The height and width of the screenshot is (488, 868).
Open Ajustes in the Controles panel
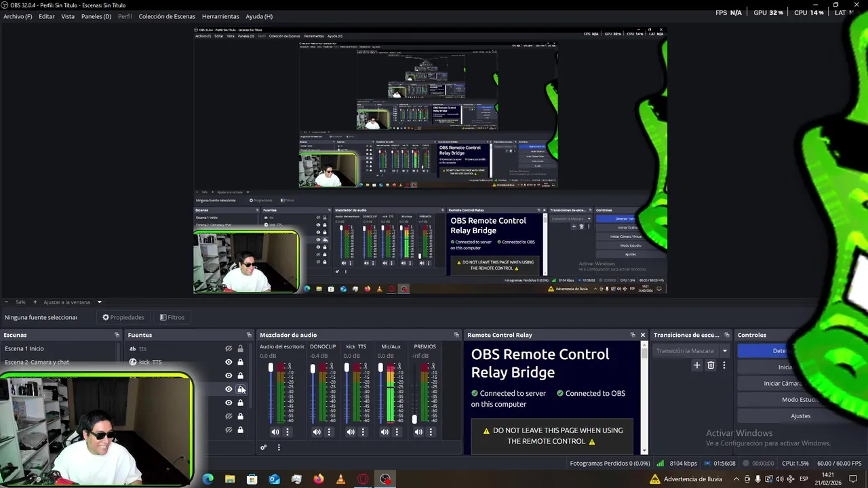point(800,416)
